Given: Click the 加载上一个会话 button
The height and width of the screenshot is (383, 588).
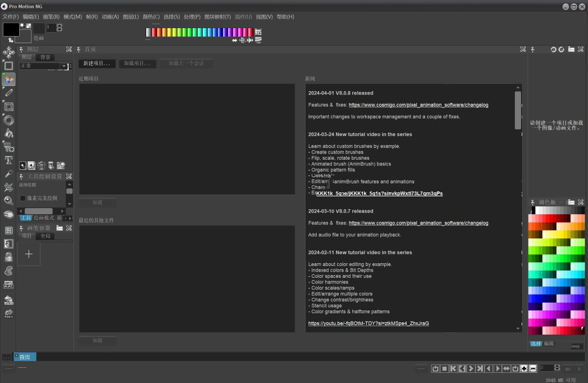Looking at the screenshot, I should coord(186,64).
